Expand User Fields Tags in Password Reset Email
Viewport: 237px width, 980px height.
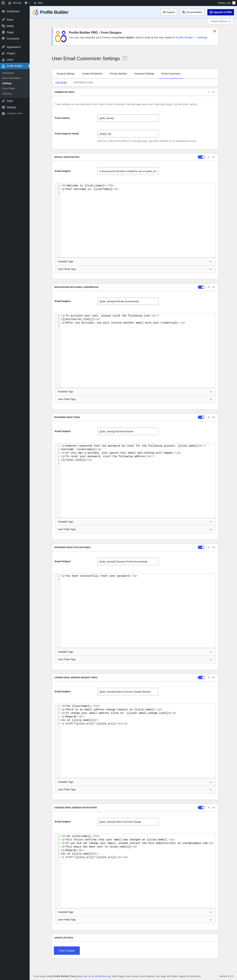coord(135,530)
